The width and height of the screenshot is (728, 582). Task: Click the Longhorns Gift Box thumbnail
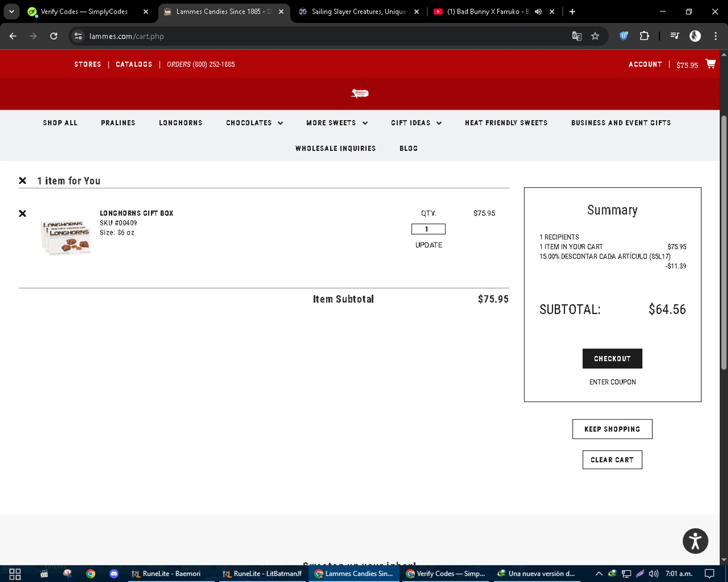(66, 238)
